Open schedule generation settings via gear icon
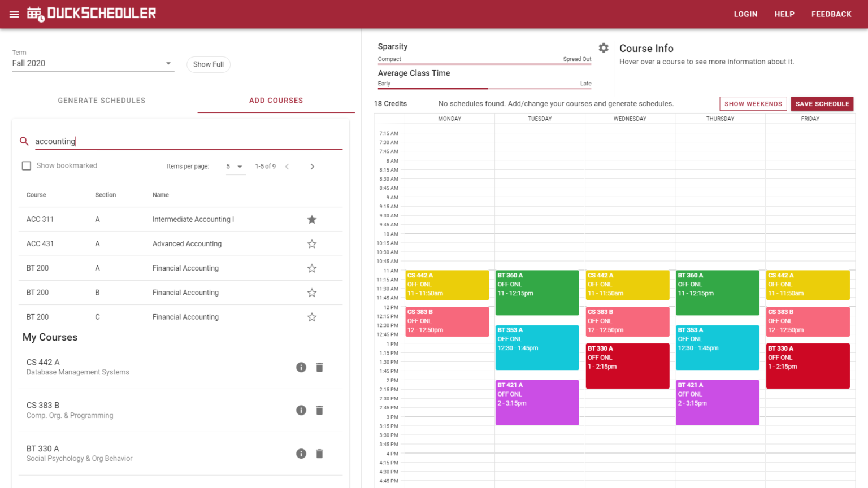 603,48
